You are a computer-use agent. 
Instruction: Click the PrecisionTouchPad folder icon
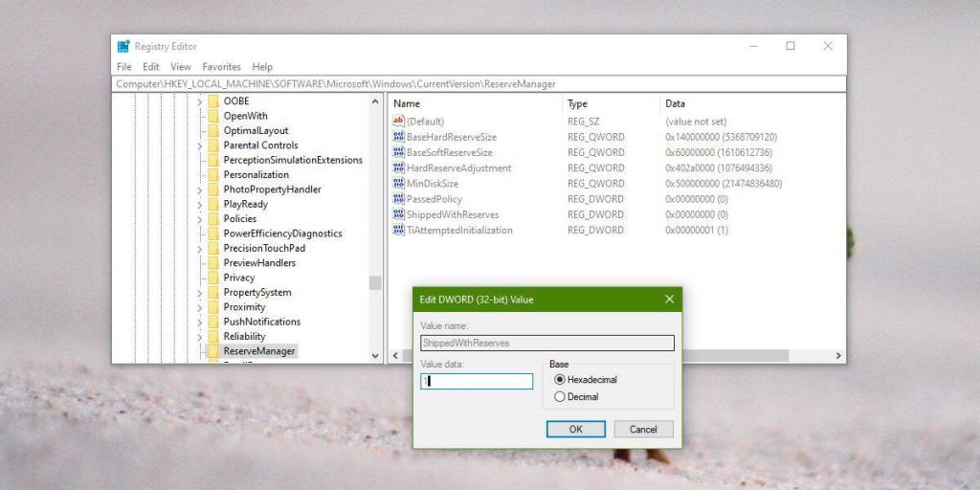click(x=213, y=248)
